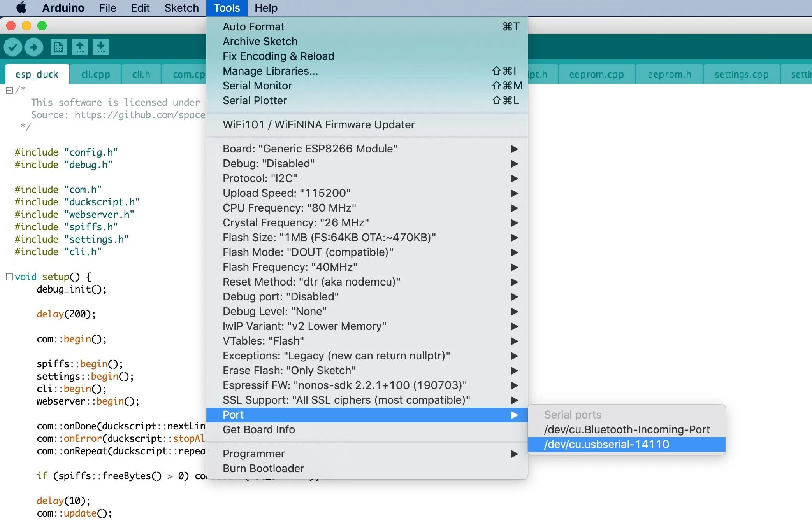Select the Port menu item
Viewport: 812px width, 522px height.
click(x=367, y=415)
